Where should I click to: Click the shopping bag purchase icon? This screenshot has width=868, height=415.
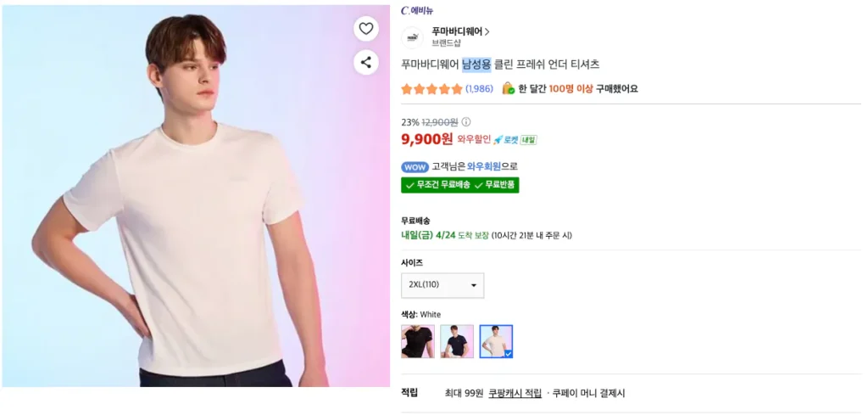(x=509, y=88)
